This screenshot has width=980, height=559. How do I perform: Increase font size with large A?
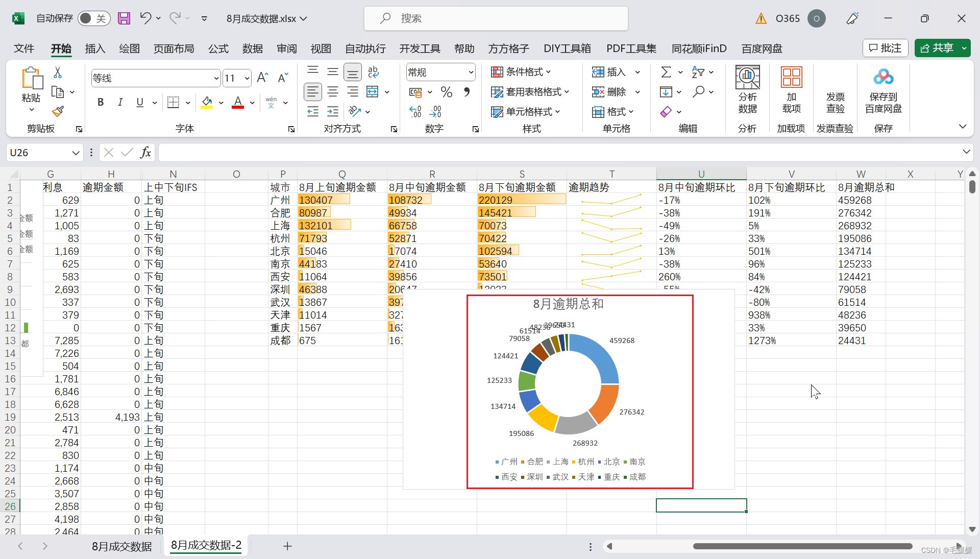pos(262,78)
